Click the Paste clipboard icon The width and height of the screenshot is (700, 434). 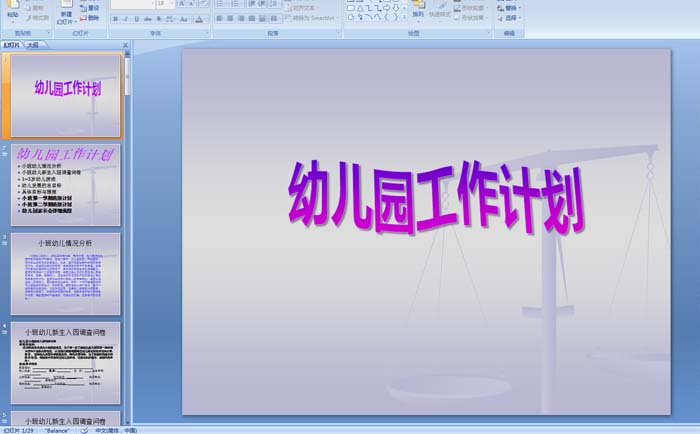pyautogui.click(x=13, y=4)
